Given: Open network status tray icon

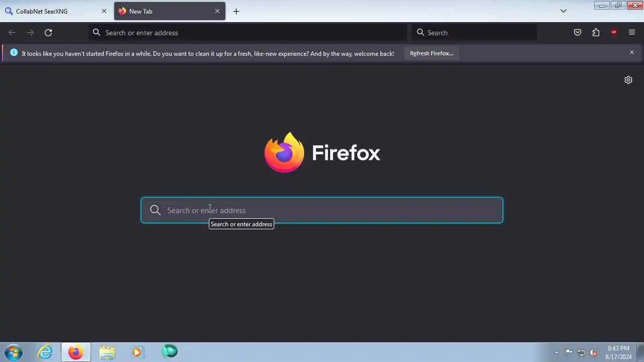Looking at the screenshot, I should click(581, 352).
